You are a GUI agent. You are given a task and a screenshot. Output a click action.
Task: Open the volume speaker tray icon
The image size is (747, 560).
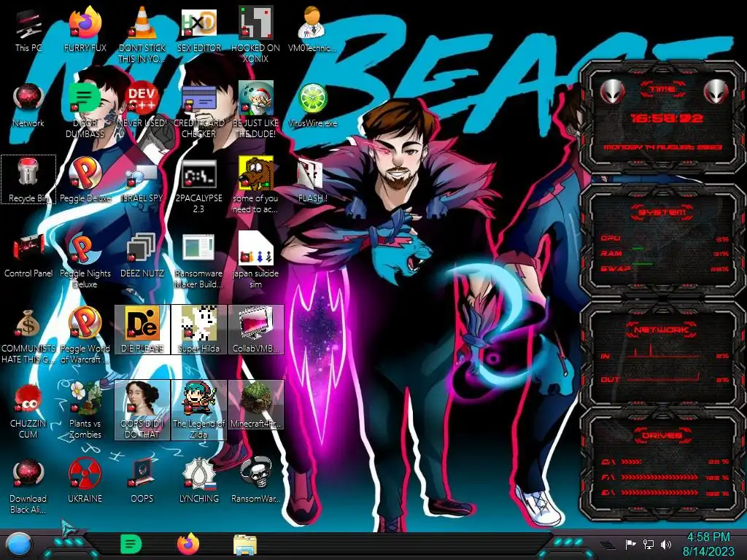(x=666, y=544)
